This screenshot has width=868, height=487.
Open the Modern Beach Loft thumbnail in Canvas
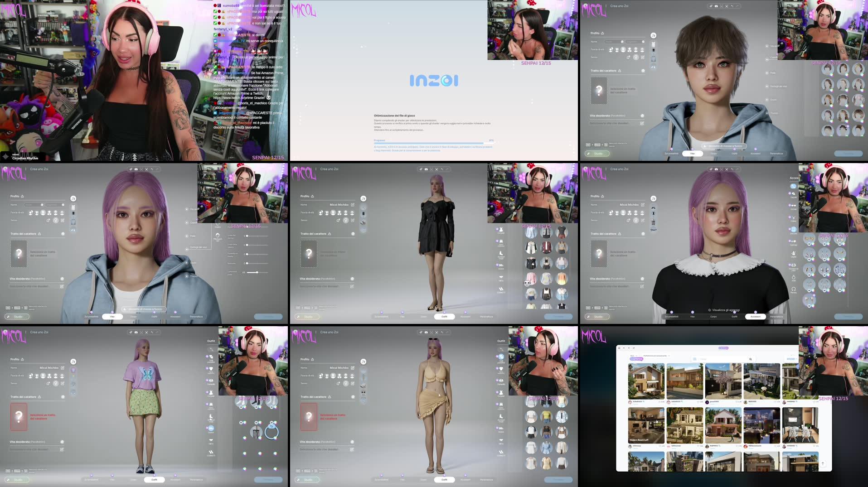click(x=646, y=425)
